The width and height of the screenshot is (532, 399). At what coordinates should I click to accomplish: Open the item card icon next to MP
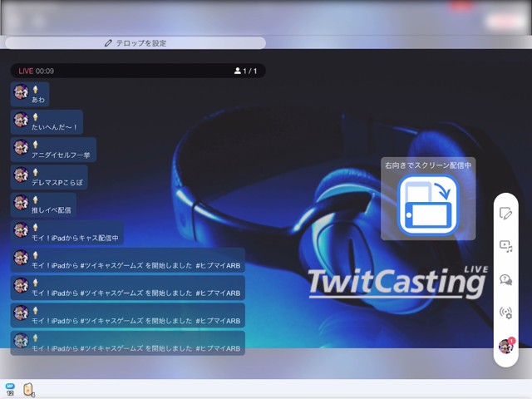(29, 390)
